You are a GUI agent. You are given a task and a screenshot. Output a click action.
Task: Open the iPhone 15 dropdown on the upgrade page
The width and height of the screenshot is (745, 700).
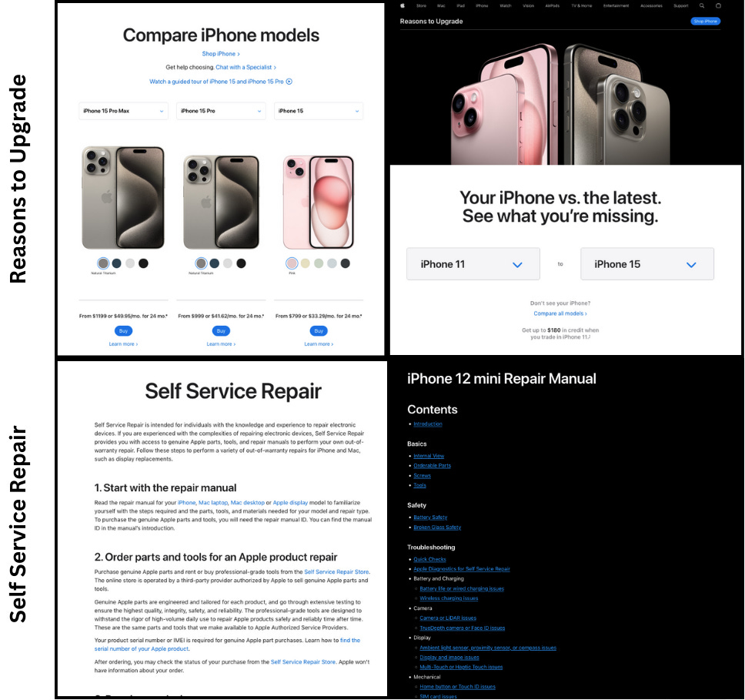[x=647, y=264]
